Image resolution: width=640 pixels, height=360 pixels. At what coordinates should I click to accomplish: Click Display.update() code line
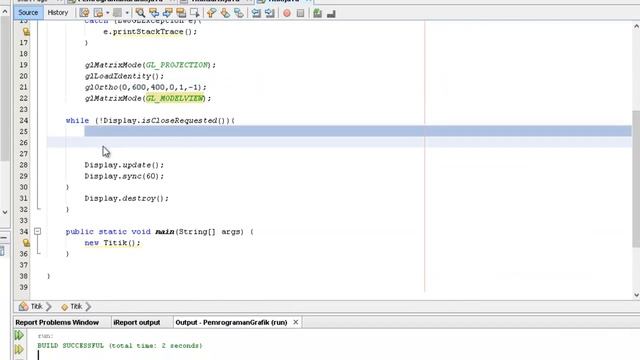pyautogui.click(x=124, y=165)
